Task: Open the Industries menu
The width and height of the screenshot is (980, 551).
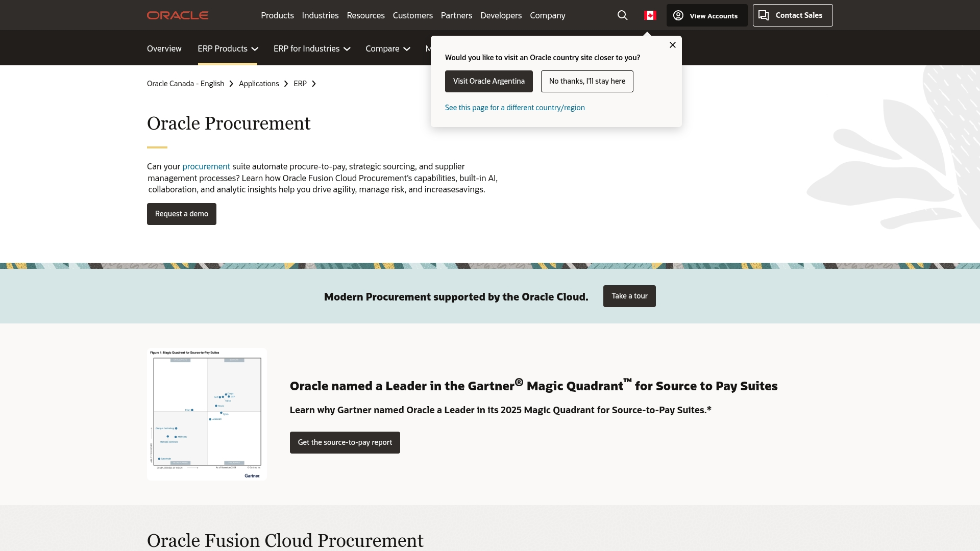Action: tap(320, 15)
